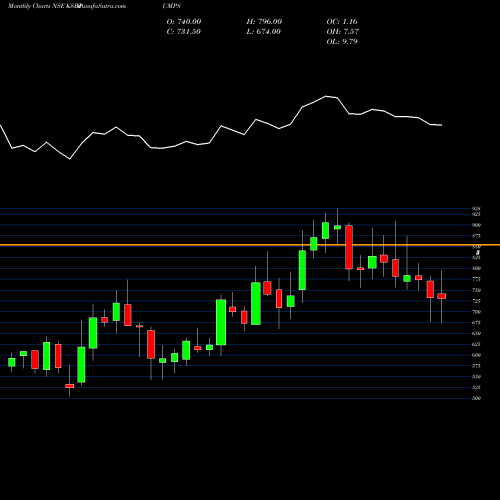Click the 875 price axis label

476,236
